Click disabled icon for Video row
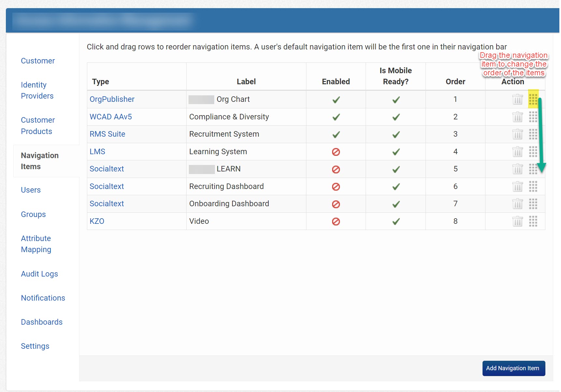Viewport: 561px width, 392px height. pyautogui.click(x=336, y=222)
